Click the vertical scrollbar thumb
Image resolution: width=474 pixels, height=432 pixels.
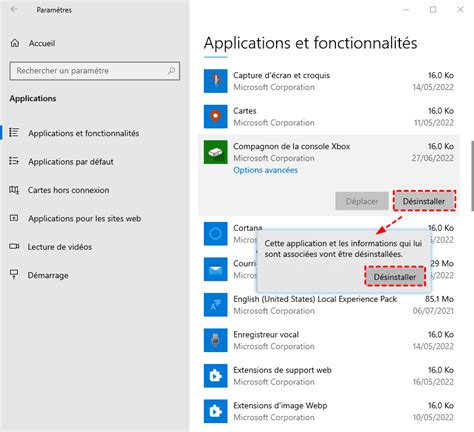pos(472,176)
